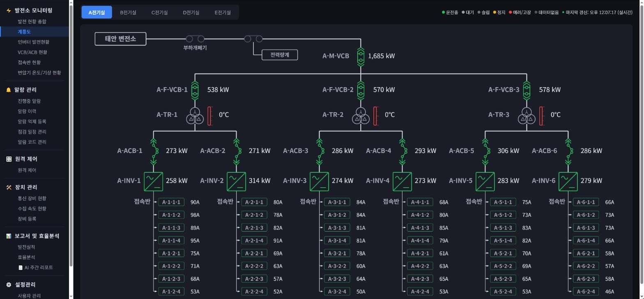644x299 pixels.
Task: Click the 태안 변전소 box
Action: coord(120,39)
